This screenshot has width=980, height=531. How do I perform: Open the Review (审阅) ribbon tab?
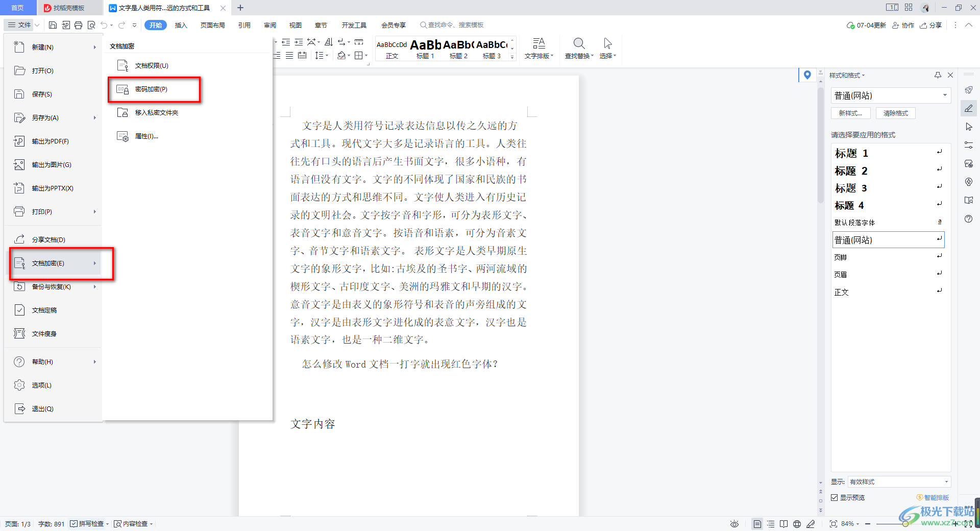[x=270, y=25]
